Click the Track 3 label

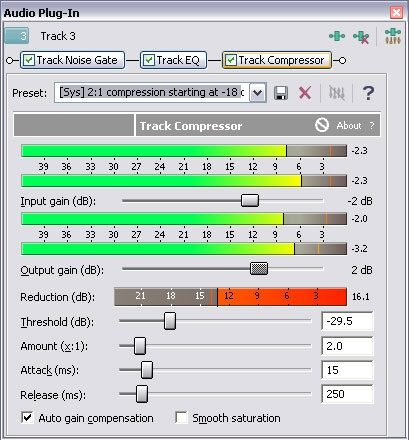(58, 36)
